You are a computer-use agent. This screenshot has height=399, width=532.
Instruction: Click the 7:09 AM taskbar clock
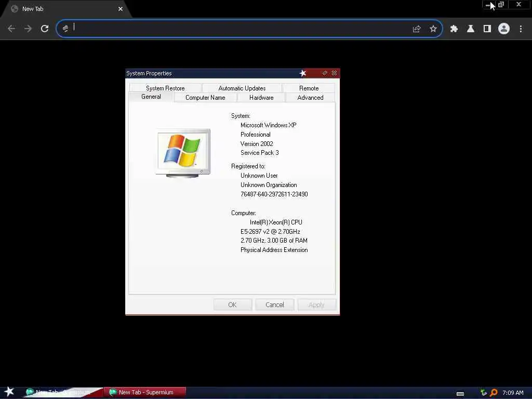tap(513, 393)
